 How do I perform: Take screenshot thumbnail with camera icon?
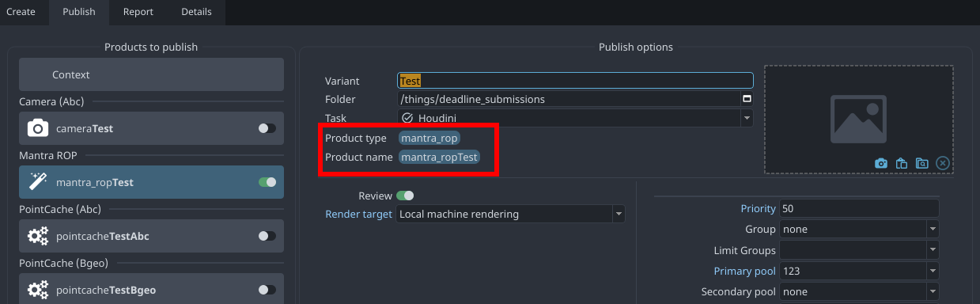[881, 163]
